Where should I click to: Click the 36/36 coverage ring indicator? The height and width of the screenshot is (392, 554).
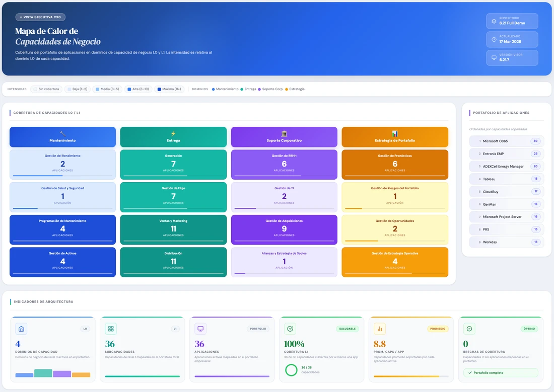(x=291, y=369)
